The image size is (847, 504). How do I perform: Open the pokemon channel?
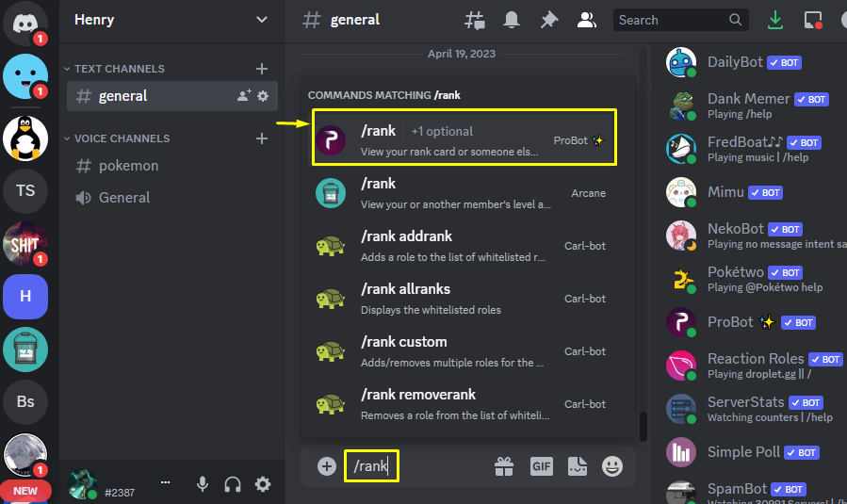171,166
